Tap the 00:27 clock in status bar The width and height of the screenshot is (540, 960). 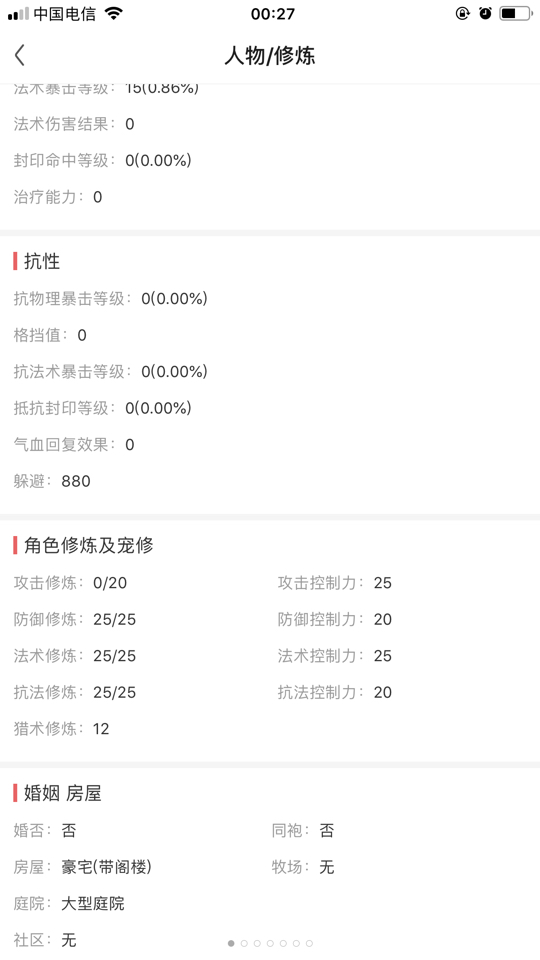[x=272, y=13]
